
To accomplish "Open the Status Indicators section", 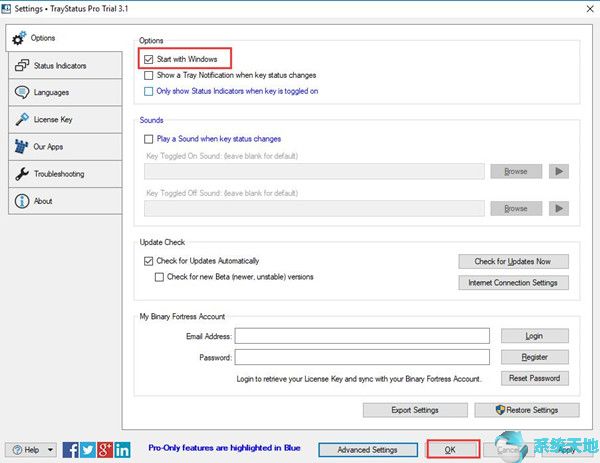I will [x=62, y=66].
